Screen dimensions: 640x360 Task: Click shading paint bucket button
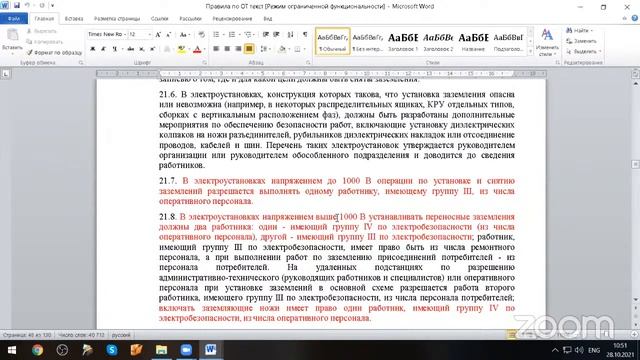(x=282, y=49)
